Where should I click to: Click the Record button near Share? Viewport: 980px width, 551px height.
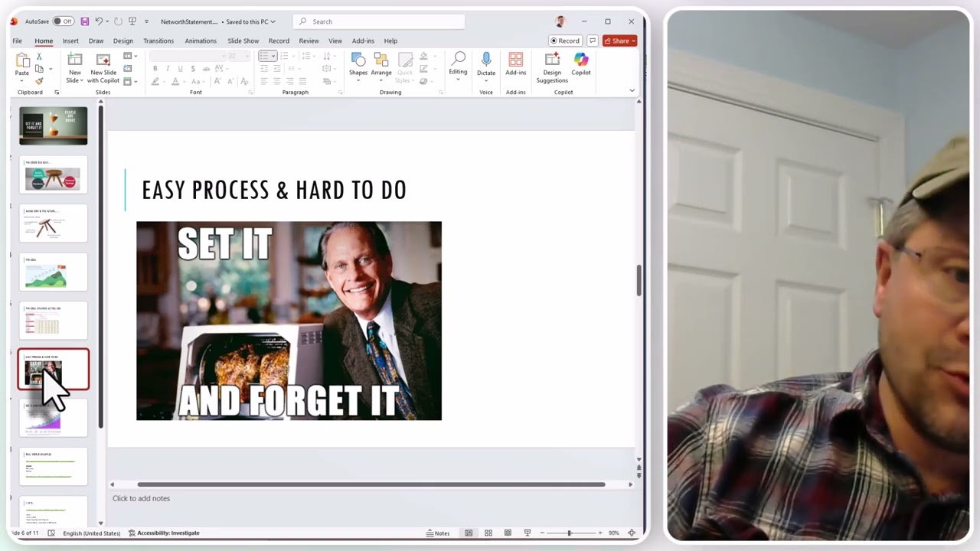pyautogui.click(x=566, y=41)
